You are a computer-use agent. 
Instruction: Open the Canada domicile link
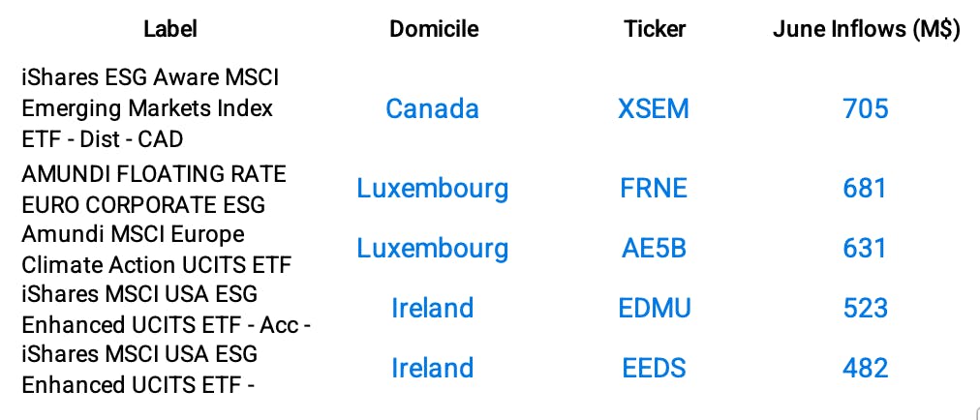(432, 108)
